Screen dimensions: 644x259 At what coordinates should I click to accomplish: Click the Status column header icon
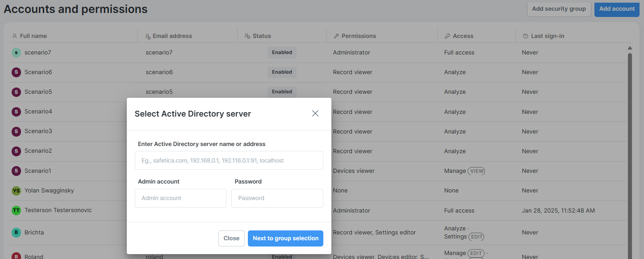(x=247, y=36)
